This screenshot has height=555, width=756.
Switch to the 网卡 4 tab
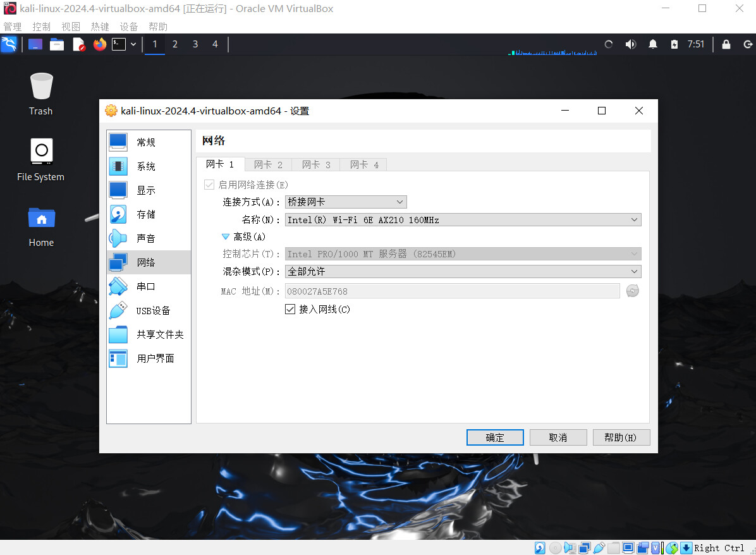pos(364,165)
